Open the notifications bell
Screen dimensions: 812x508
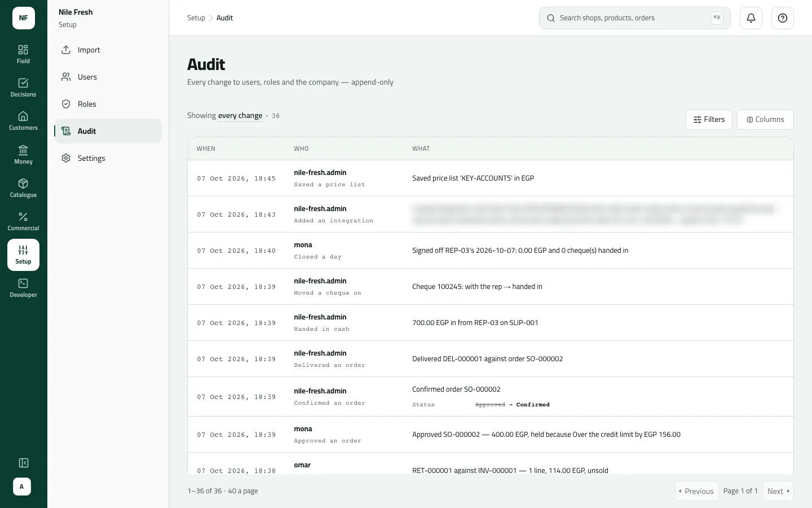point(751,18)
